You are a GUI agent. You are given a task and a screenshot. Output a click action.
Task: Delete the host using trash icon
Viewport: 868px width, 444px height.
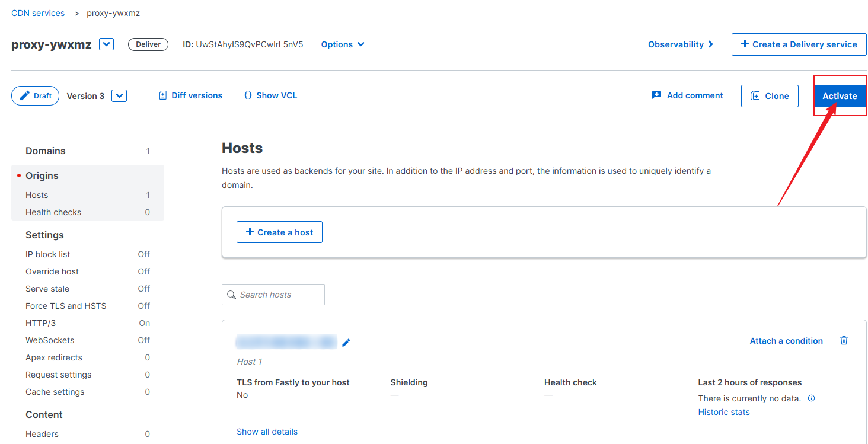click(844, 340)
